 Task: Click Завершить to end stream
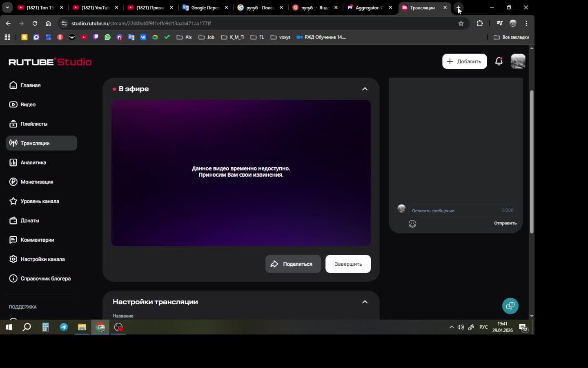[x=348, y=264]
